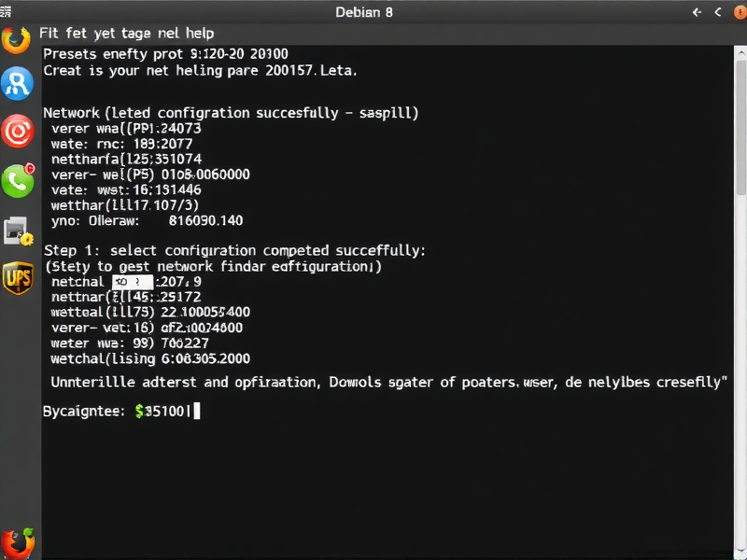Click the window menu icon left of title
This screenshot has width=747, height=560.
point(6,12)
